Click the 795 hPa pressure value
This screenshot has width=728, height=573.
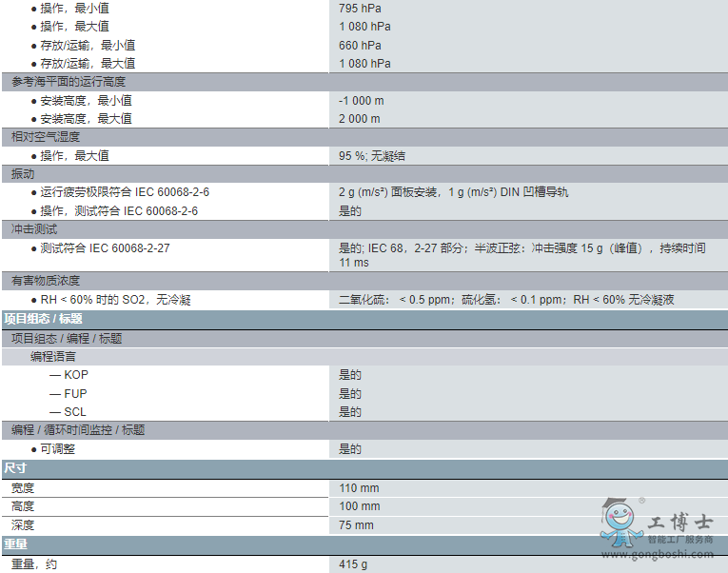coord(360,9)
